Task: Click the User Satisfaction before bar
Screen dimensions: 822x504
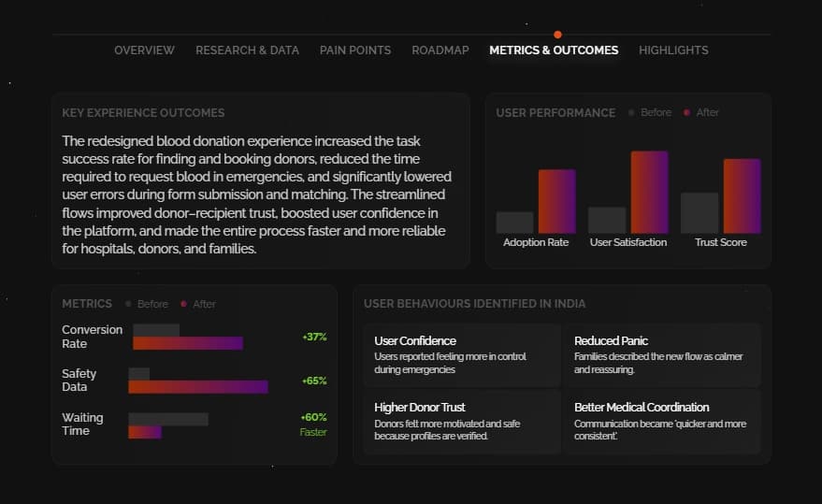Action: click(607, 220)
